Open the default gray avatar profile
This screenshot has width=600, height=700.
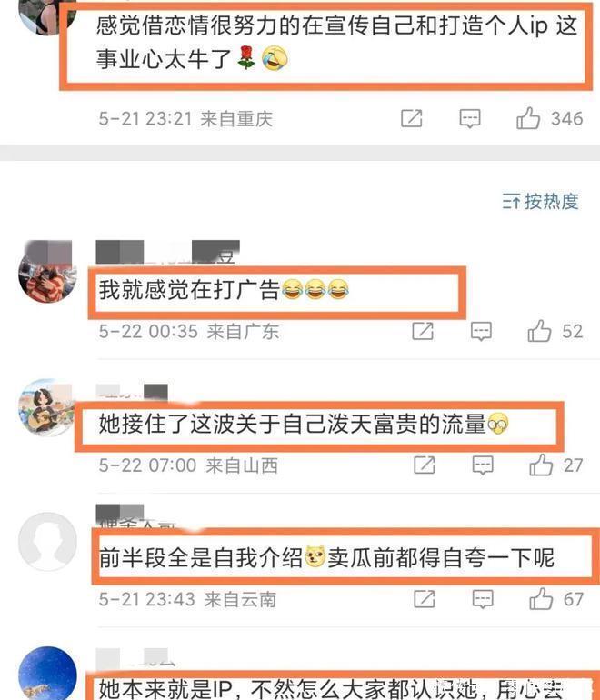click(47, 542)
